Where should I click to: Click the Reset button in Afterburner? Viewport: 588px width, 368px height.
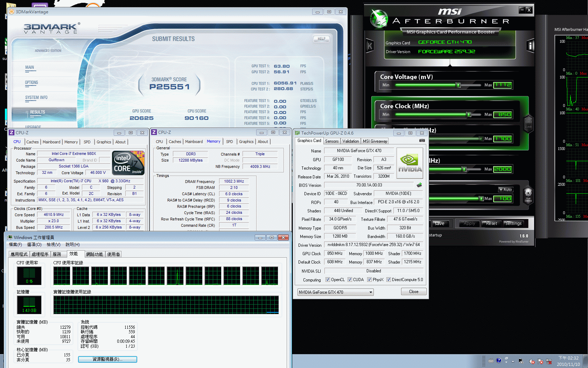pyautogui.click(x=491, y=224)
